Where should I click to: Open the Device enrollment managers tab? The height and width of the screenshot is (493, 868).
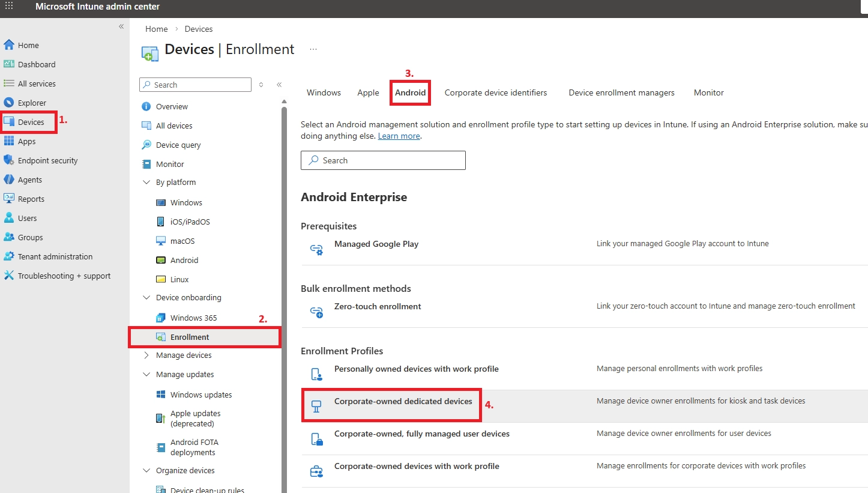point(621,92)
